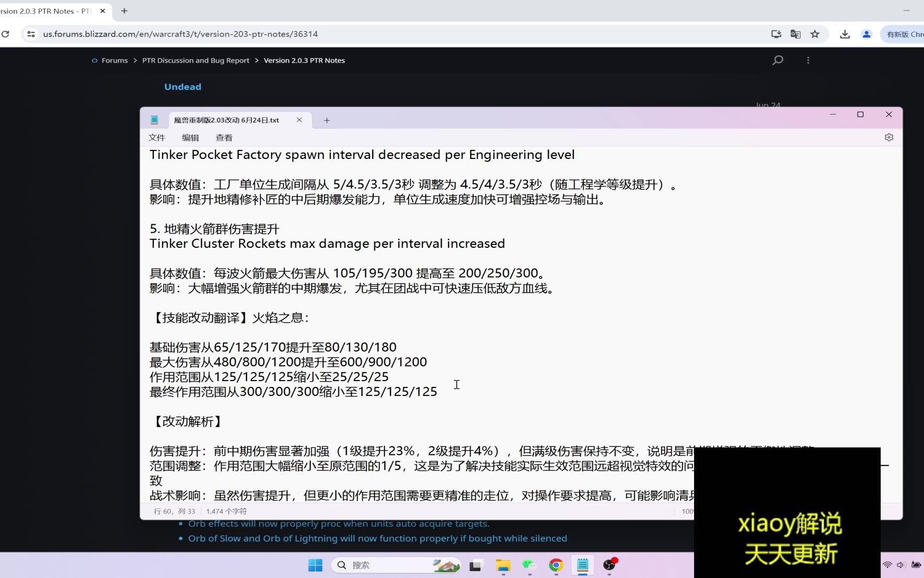Viewport: 924px width, 578px height.
Task: Click the line 作用范围从125/125/125缩小至25/25/25
Action: [x=269, y=377]
